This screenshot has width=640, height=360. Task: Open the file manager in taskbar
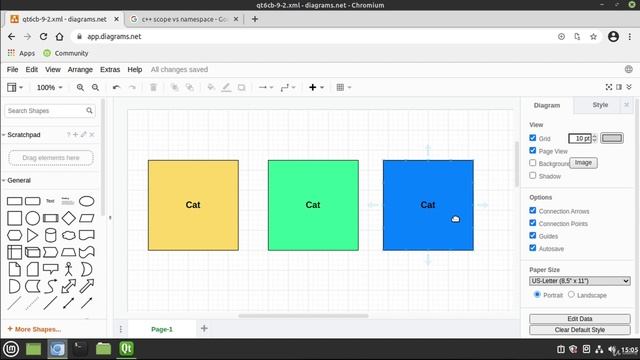(103, 349)
